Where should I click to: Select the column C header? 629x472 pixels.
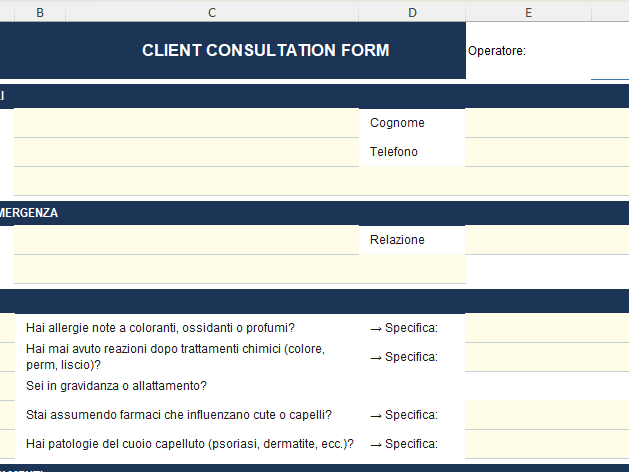point(212,12)
